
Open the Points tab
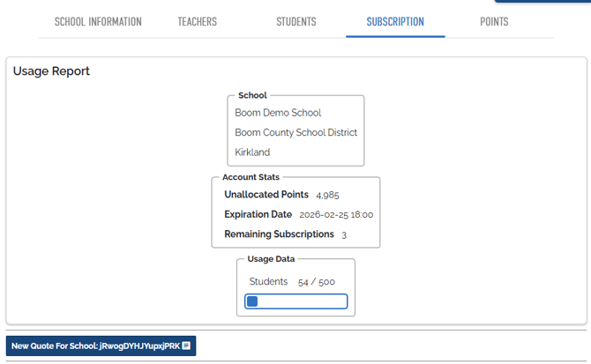(x=494, y=22)
